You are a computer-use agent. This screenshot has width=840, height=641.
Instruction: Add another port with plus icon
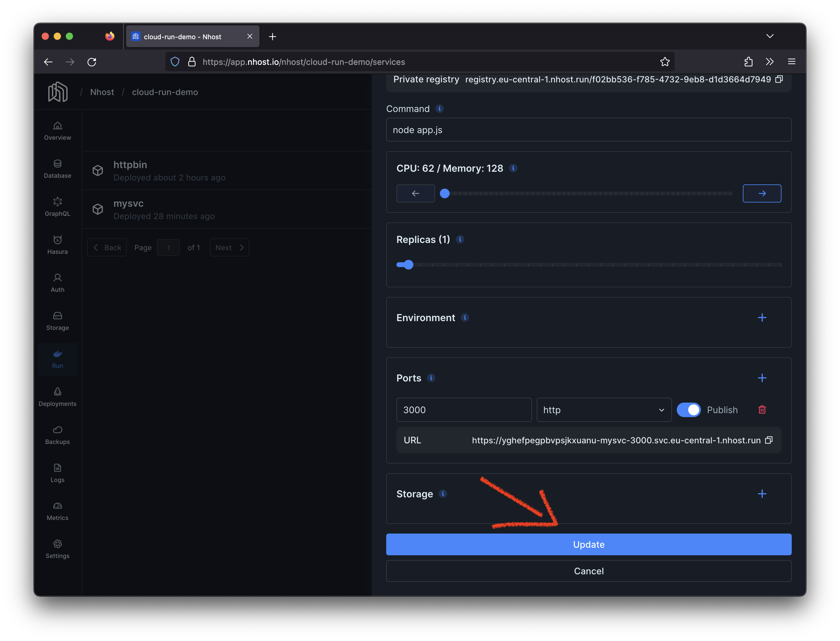(762, 378)
